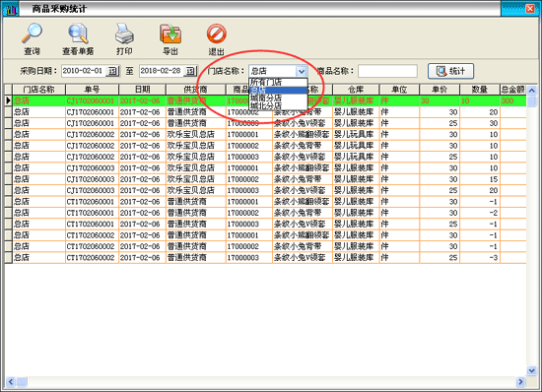The image size is (542, 392).
Task: Click the 导出 export icon
Action: 170,33
